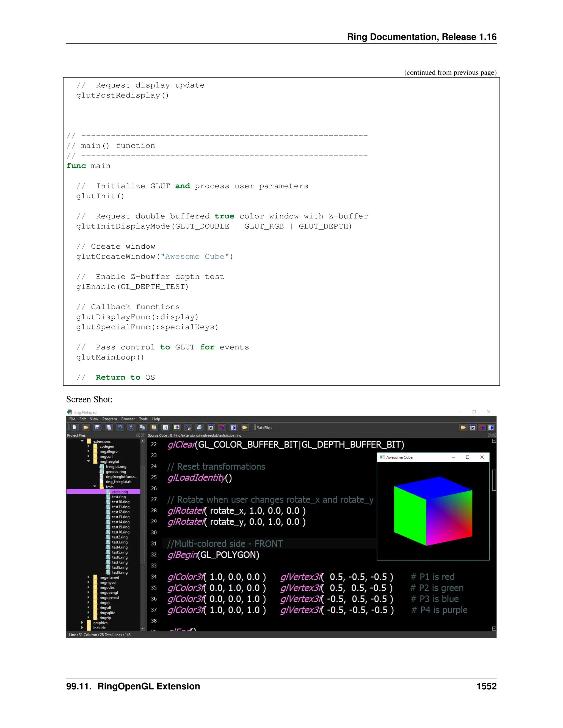Expand the graphics folder
Image resolution: width=563 pixels, height=728 pixels.
[x=82, y=622]
